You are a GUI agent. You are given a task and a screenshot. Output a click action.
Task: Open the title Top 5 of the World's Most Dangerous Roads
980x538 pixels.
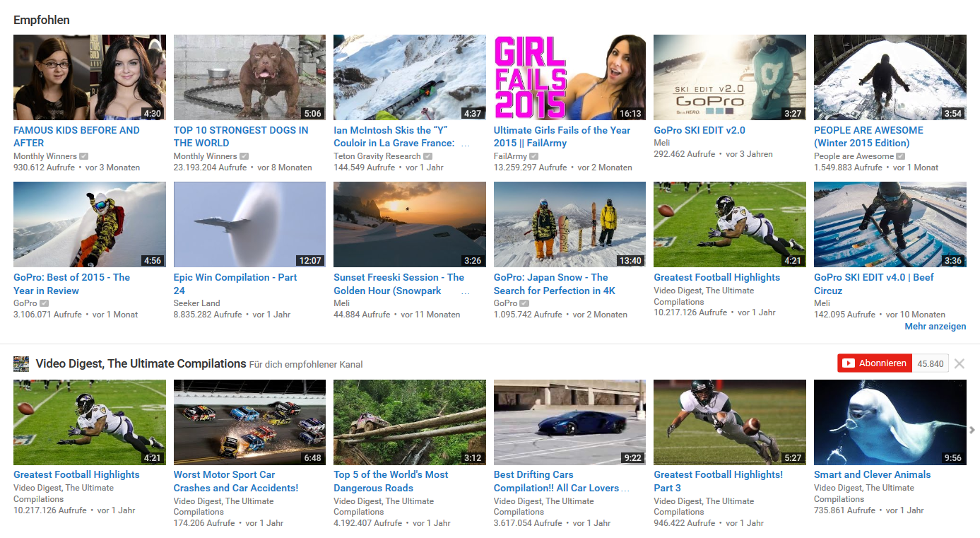click(x=391, y=481)
